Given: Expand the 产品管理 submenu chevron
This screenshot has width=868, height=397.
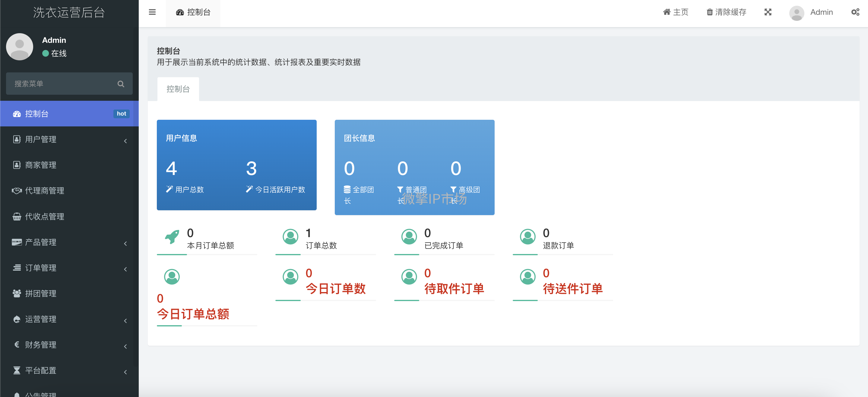Looking at the screenshot, I should click(x=125, y=243).
